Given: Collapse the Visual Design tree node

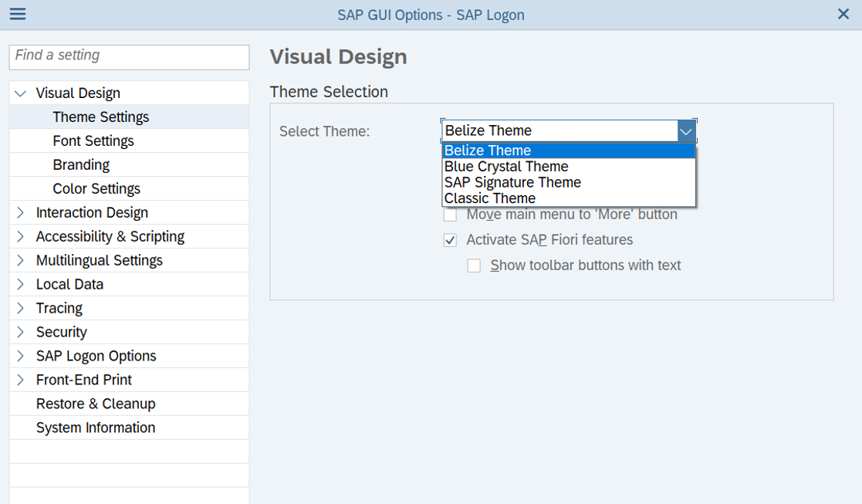Looking at the screenshot, I should pyautogui.click(x=20, y=93).
